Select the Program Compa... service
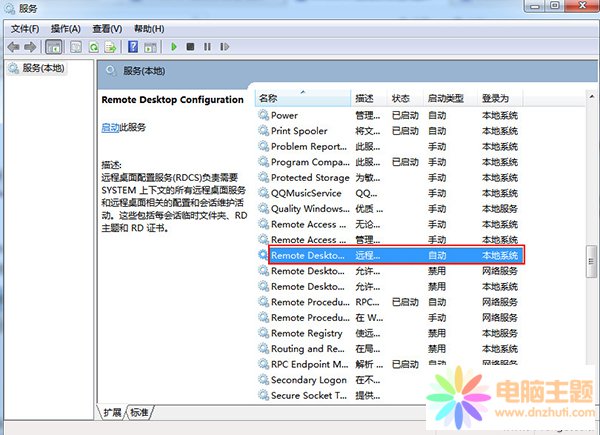 pyautogui.click(x=388, y=162)
